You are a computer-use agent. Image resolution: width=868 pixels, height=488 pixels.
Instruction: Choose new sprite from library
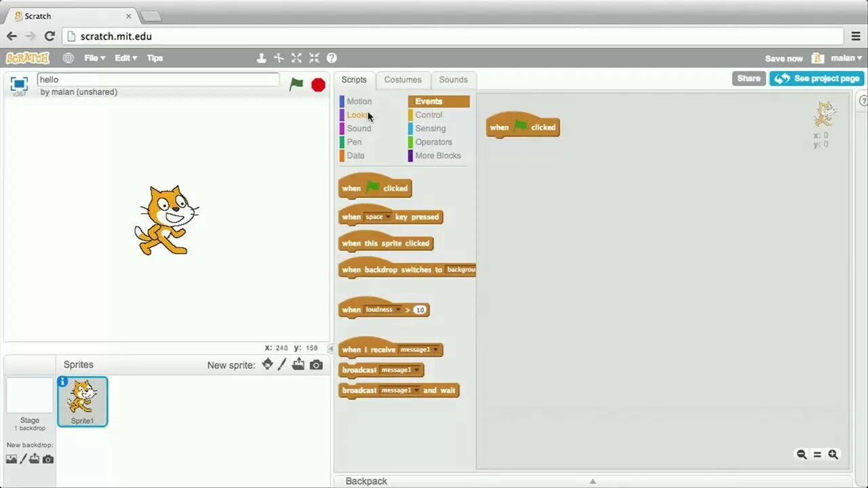tap(268, 365)
